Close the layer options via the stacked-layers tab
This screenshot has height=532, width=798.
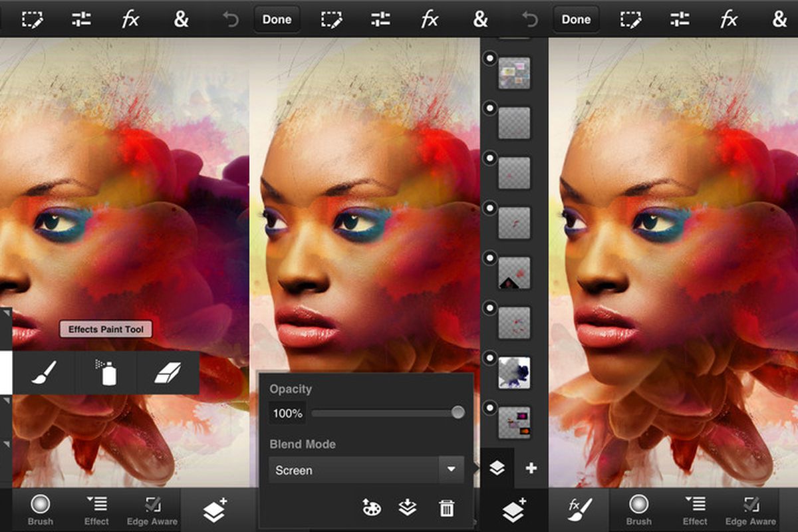click(x=497, y=468)
